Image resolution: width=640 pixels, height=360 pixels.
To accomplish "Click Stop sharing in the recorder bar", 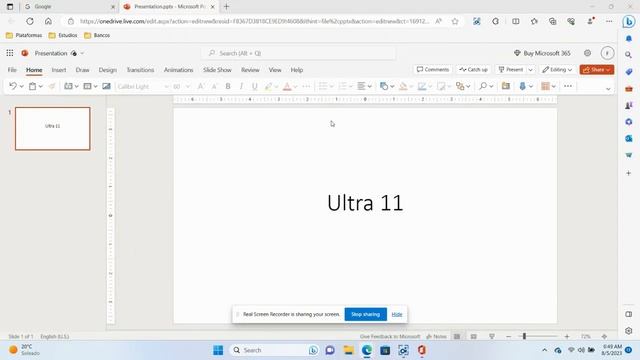I will [365, 314].
